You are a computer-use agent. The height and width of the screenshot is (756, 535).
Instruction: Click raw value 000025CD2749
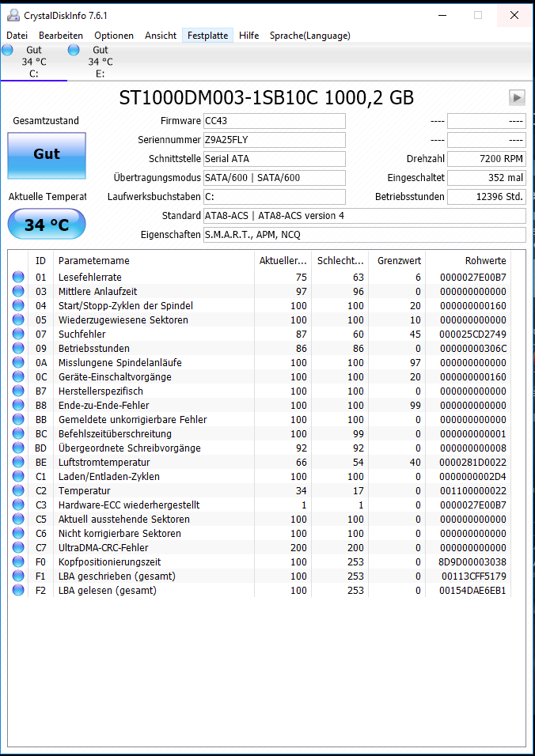[472, 334]
